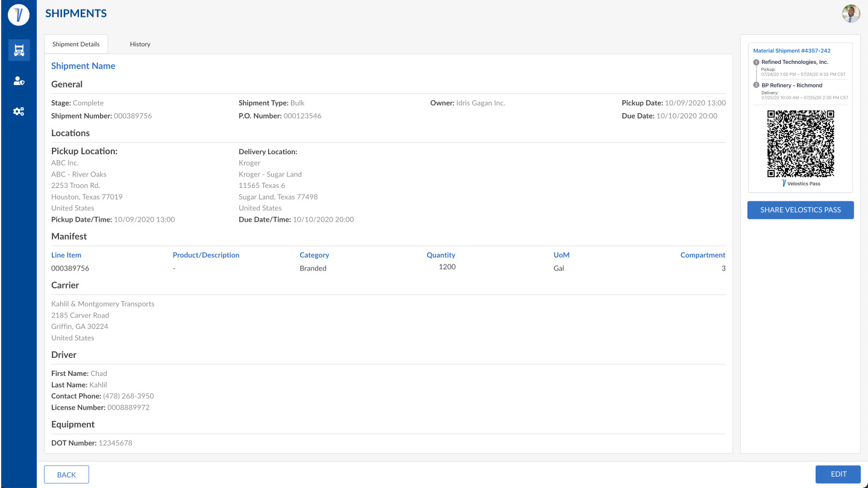Click the Due Date 10/10/2020 20:00 in General

tap(670, 116)
